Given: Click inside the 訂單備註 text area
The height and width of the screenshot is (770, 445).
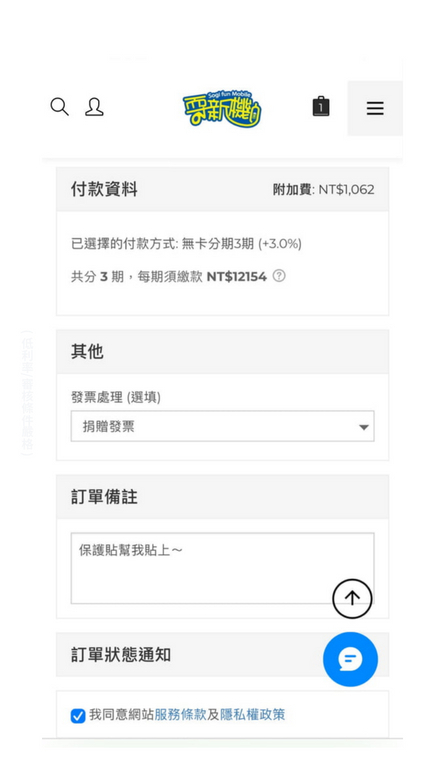Looking at the screenshot, I should (x=222, y=568).
